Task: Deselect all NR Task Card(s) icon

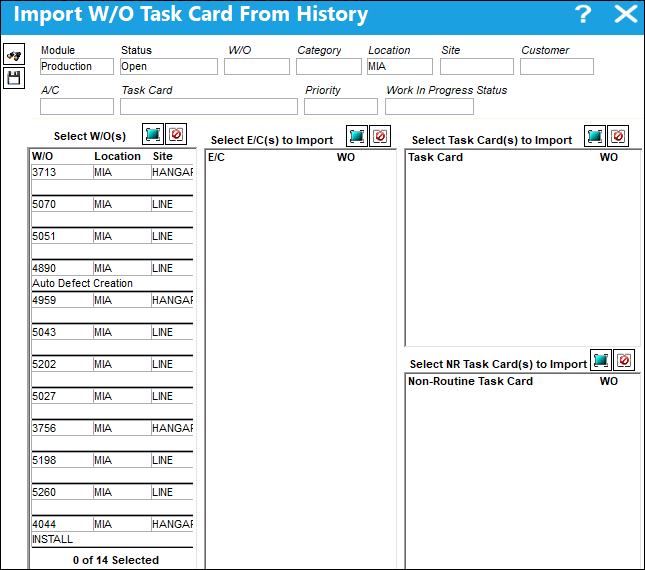Action: point(624,360)
